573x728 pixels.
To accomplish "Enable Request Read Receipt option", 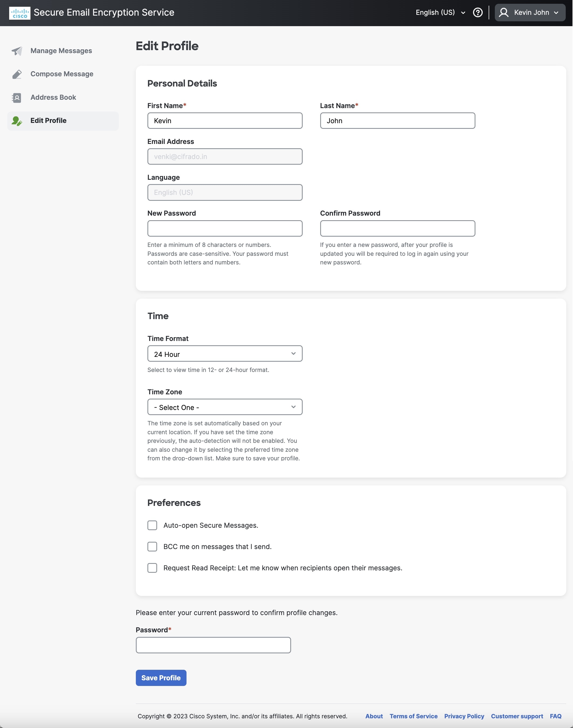I will point(152,568).
